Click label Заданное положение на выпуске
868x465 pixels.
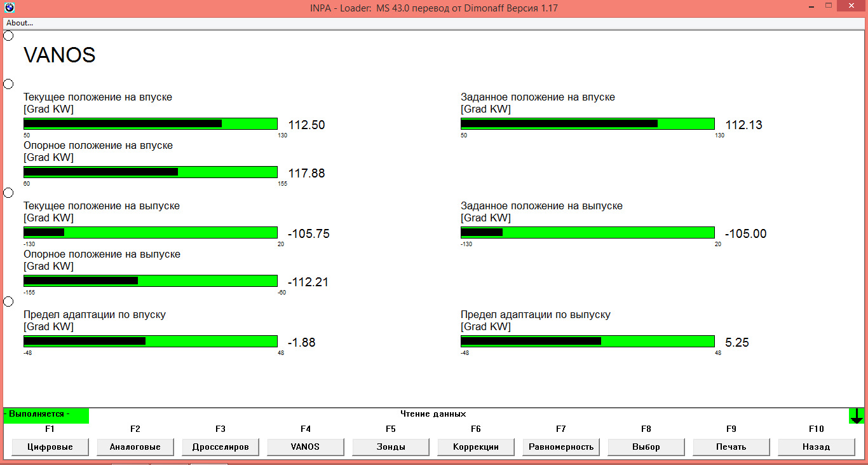click(541, 206)
